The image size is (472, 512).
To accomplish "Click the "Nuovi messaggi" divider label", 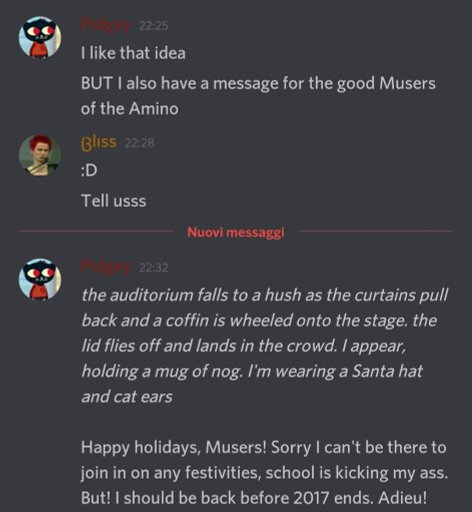I will (236, 232).
